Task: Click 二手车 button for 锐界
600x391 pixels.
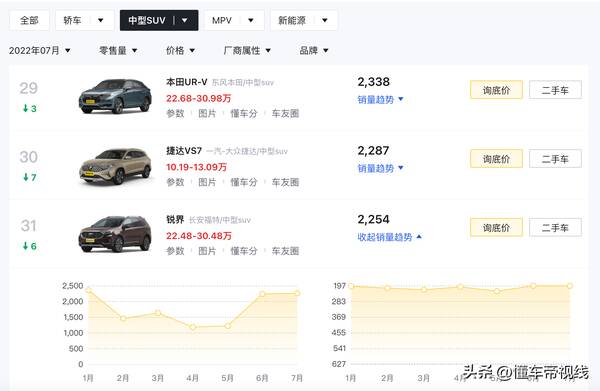Action: (x=555, y=228)
